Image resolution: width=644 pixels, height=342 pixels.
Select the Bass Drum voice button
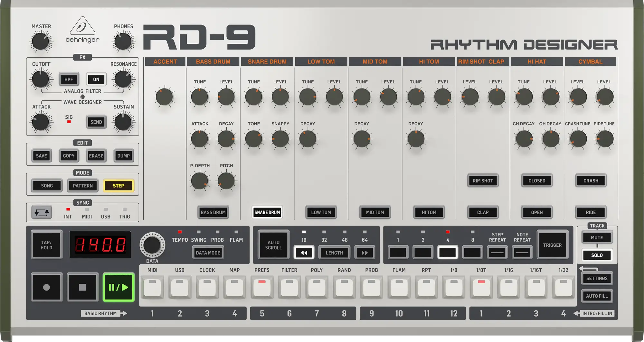point(213,212)
